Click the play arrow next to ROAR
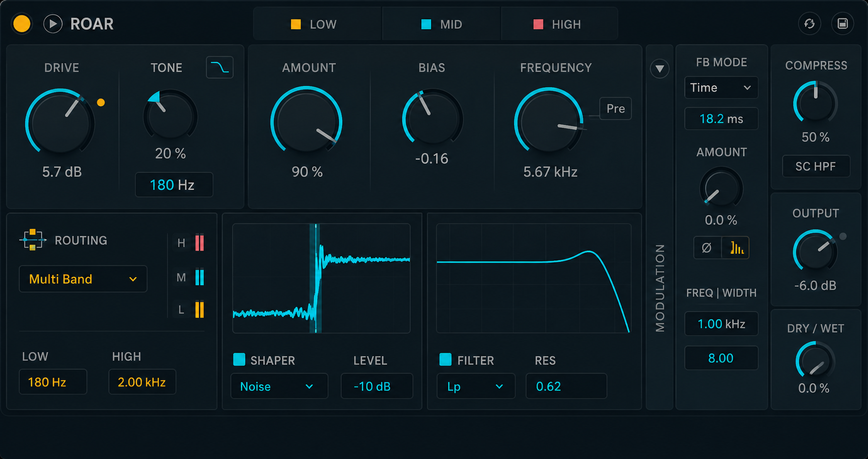Screen dimensions: 868x459 tap(53, 24)
